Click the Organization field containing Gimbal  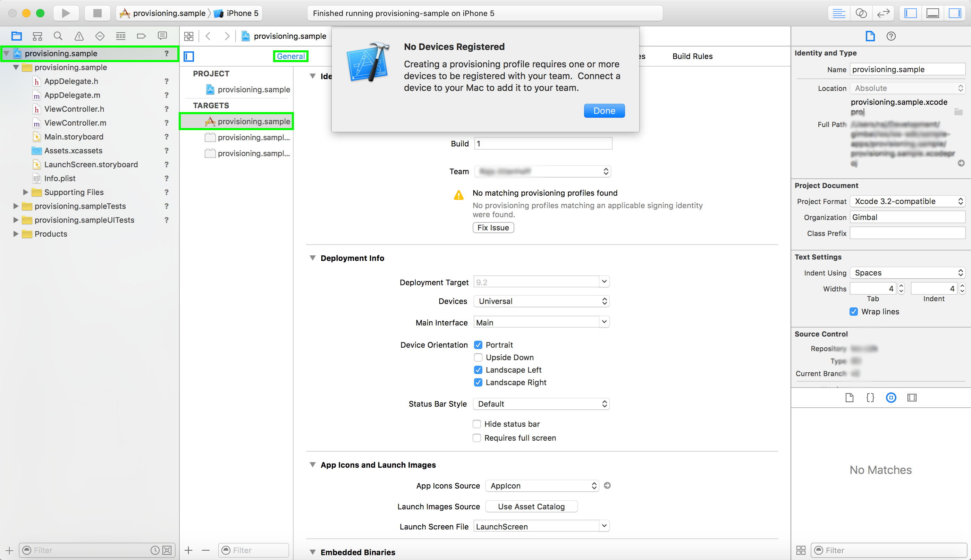point(908,217)
